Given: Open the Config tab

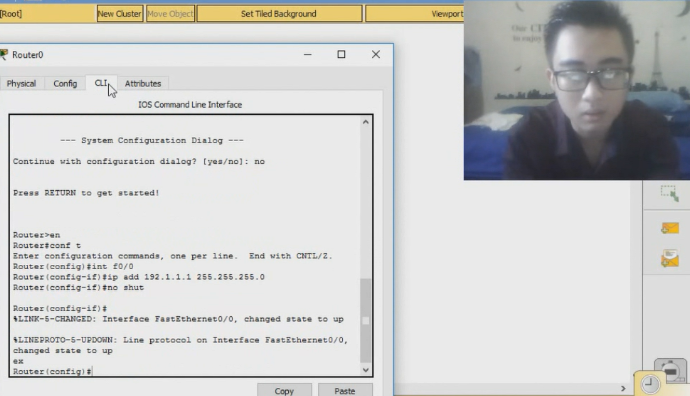Looking at the screenshot, I should click(x=65, y=83).
